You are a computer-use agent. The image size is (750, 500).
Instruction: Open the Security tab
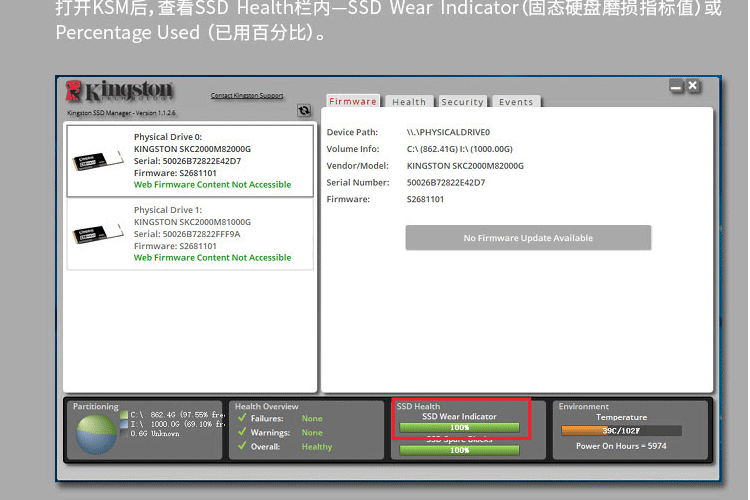tap(462, 102)
